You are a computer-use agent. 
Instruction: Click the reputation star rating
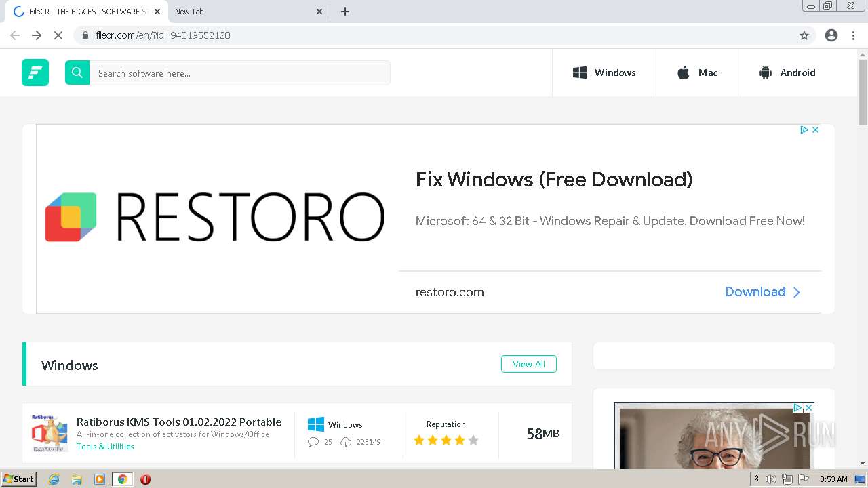tap(446, 441)
